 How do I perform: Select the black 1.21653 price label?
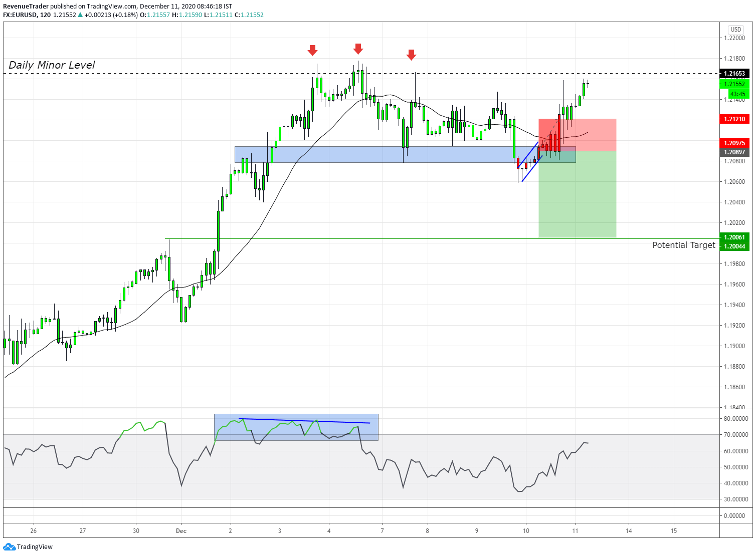pos(734,74)
